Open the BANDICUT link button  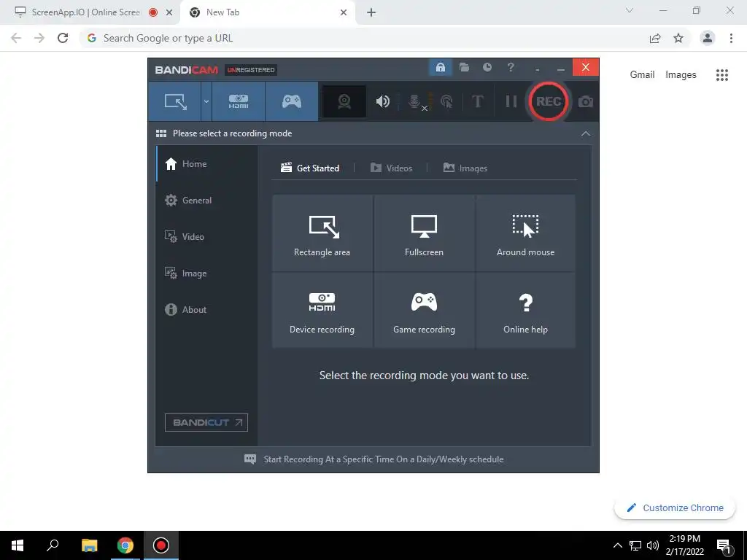coord(206,422)
